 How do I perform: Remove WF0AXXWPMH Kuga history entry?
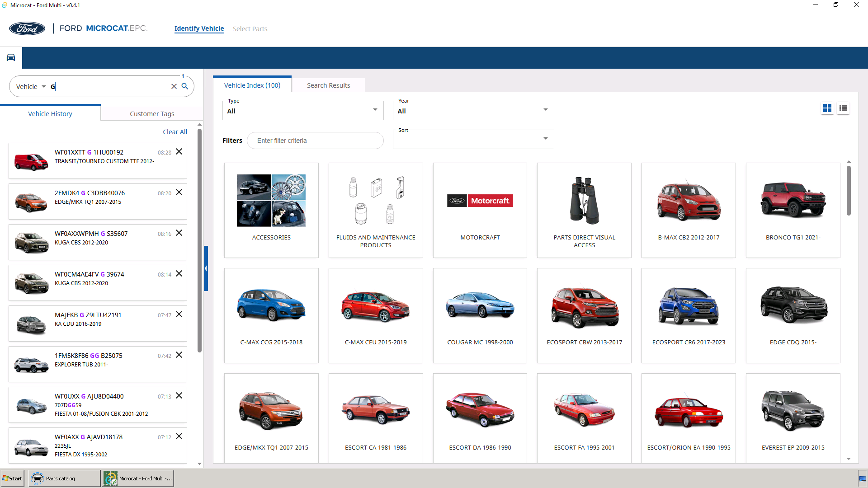[179, 233]
